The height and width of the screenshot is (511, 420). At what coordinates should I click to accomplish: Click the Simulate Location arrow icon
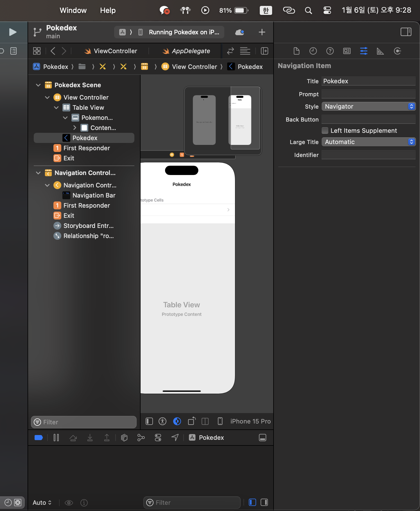pos(175,438)
